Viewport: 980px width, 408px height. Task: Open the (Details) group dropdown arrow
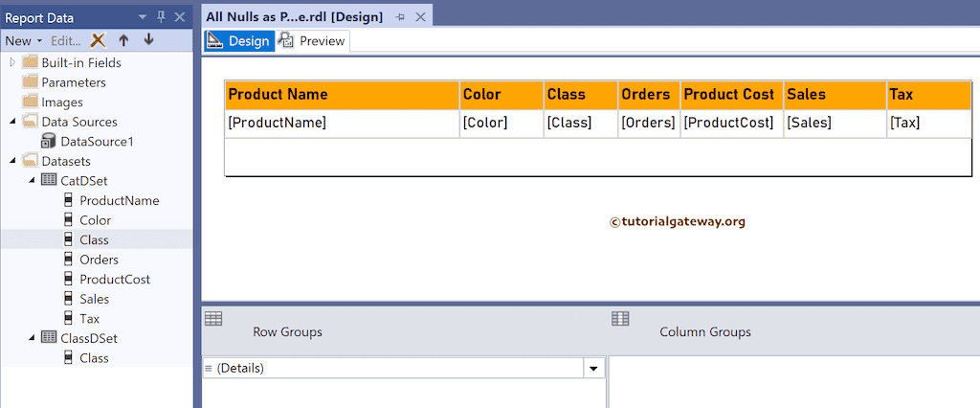(594, 369)
